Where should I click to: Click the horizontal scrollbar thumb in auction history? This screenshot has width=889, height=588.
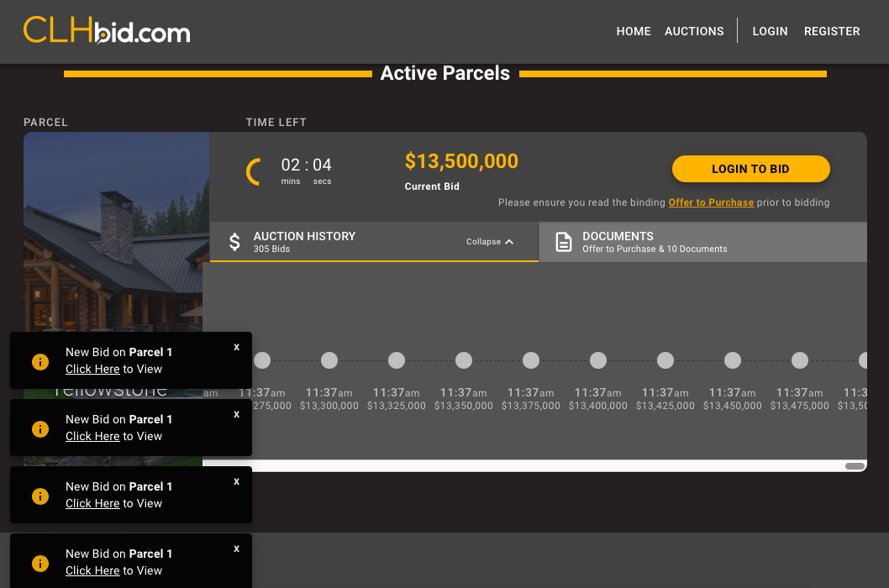[x=855, y=466]
